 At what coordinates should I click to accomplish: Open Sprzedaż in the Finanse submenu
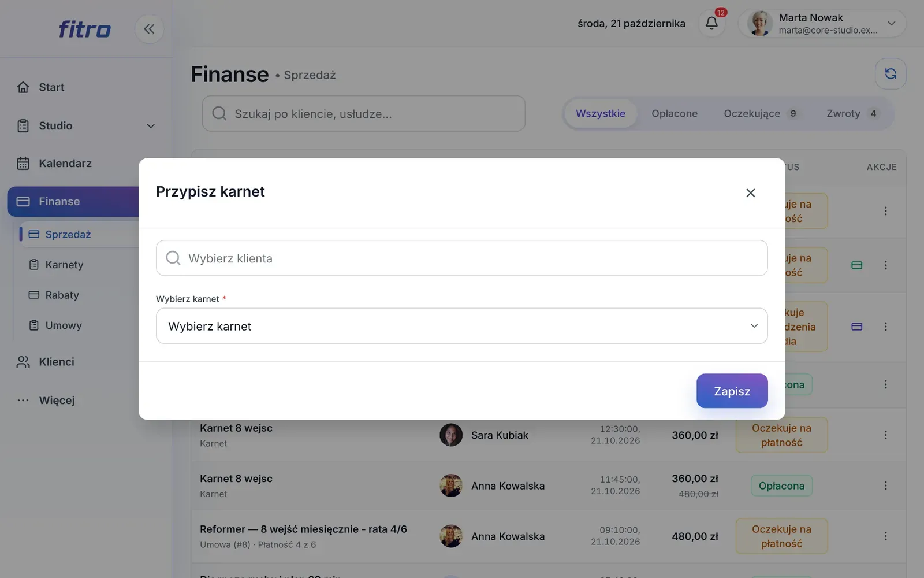(80, 234)
